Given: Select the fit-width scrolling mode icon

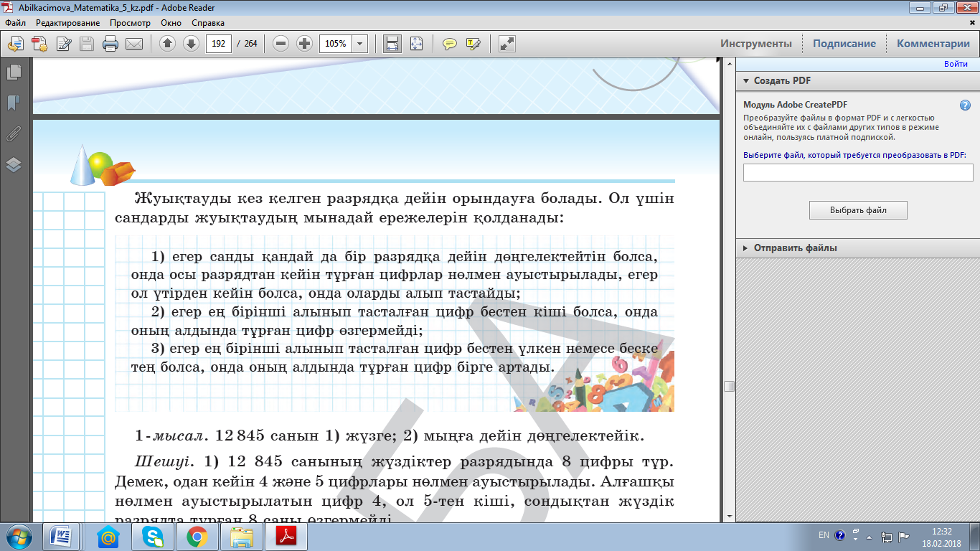Looking at the screenshot, I should 392,44.
